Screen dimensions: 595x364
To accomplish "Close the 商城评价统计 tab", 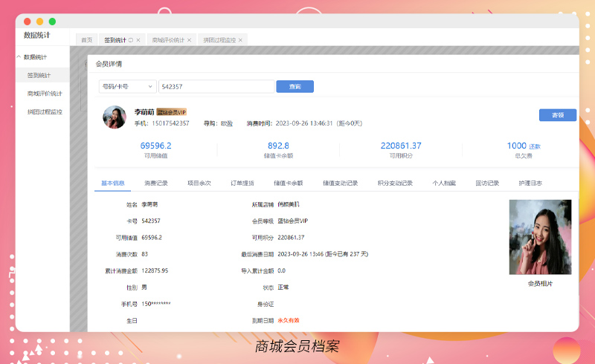I will [190, 40].
